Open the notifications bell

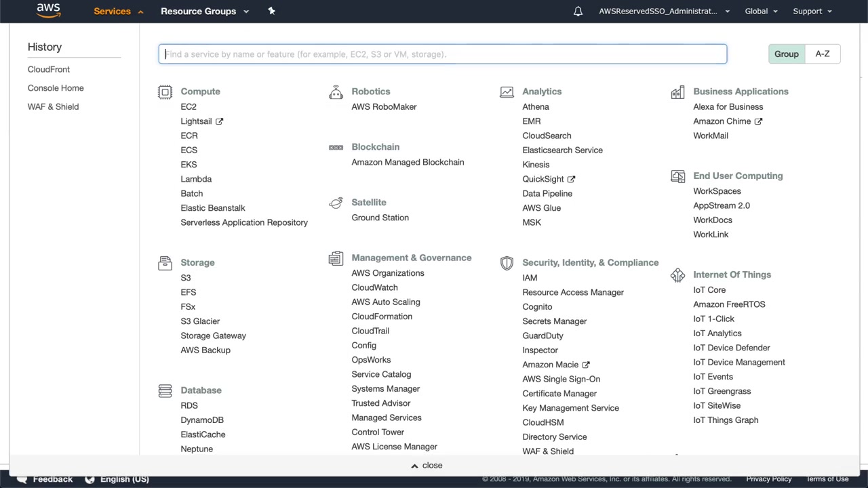pos(578,11)
